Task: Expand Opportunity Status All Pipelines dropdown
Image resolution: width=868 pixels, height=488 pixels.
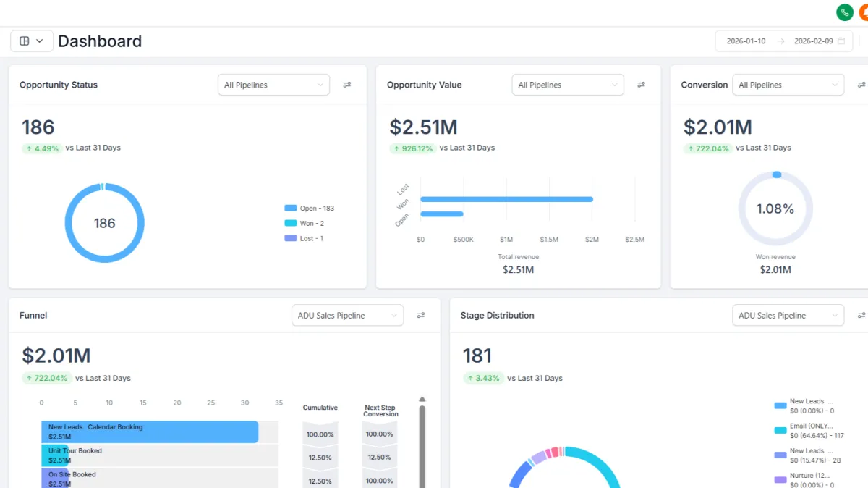Action: point(273,85)
